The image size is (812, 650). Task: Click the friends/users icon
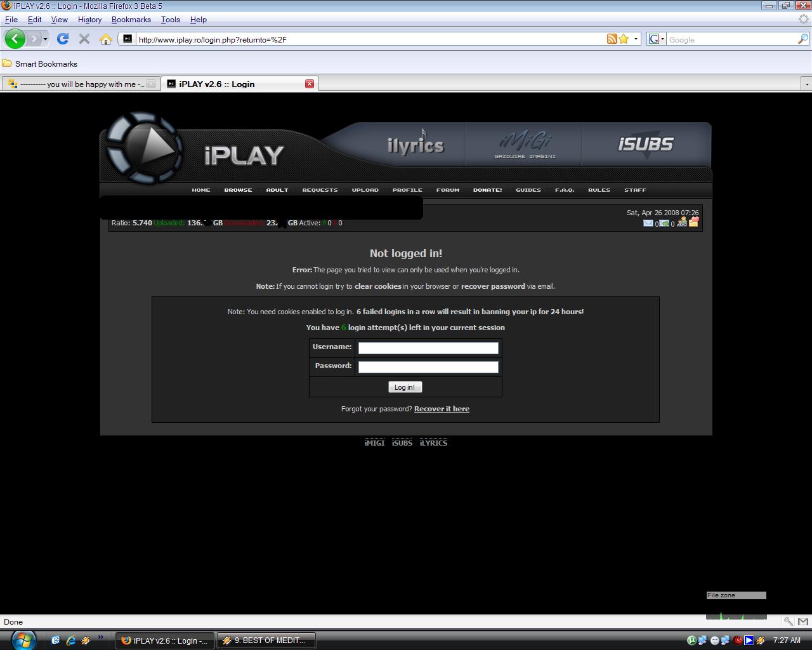(x=682, y=222)
